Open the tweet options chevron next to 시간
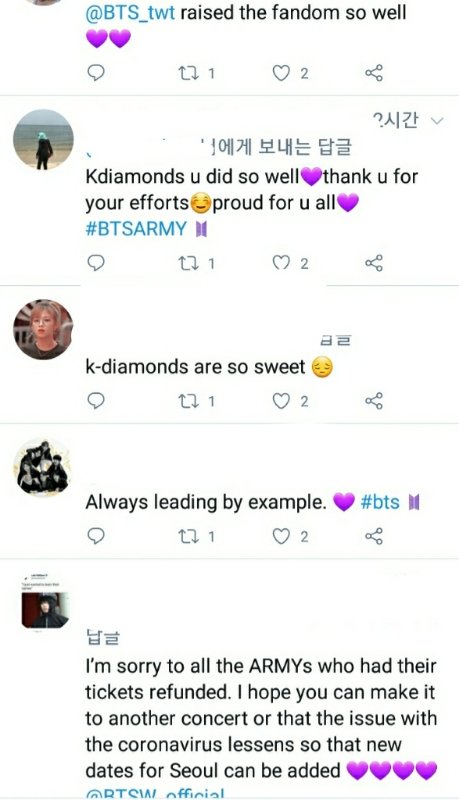This screenshot has height=800, width=459. [437, 121]
